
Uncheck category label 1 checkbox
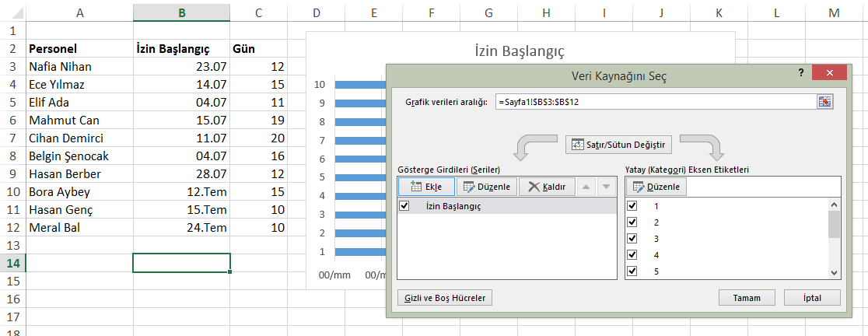pyautogui.click(x=632, y=206)
